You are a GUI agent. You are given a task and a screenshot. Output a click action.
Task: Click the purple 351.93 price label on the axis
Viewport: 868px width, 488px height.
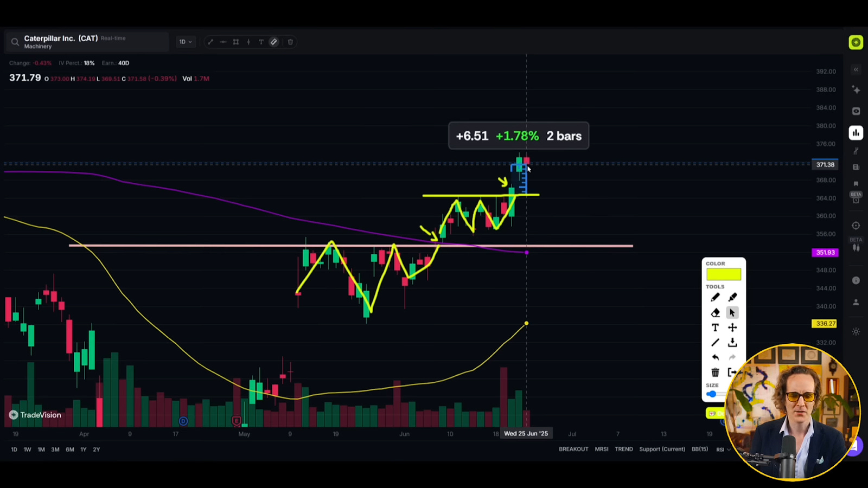(825, 253)
